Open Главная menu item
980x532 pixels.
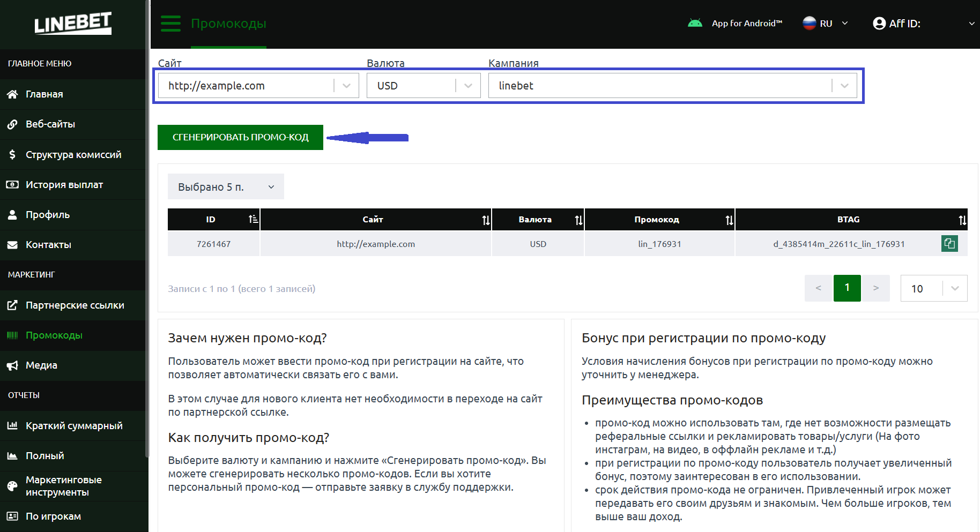pyautogui.click(x=73, y=94)
